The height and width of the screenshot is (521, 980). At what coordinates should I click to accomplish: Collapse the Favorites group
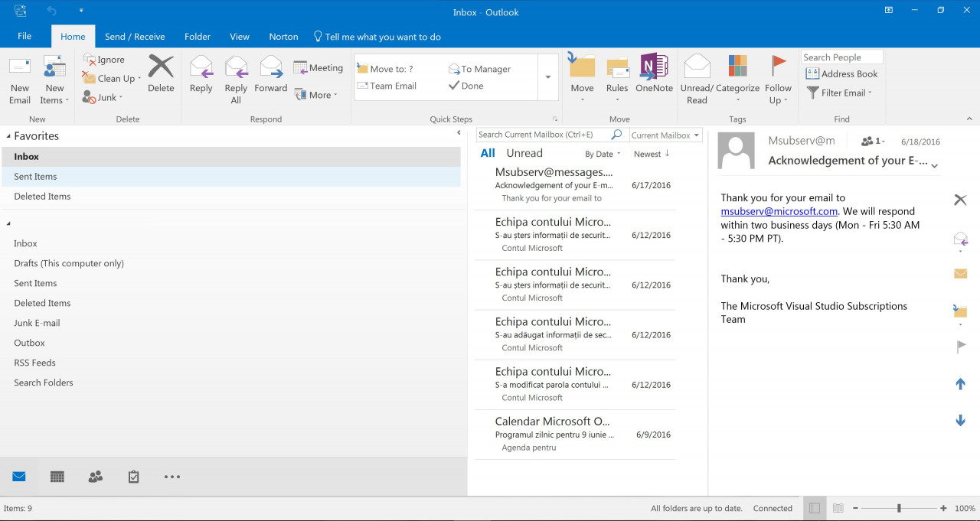8,136
